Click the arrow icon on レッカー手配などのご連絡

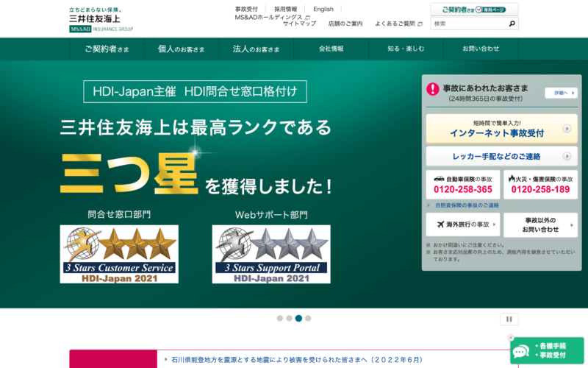pyautogui.click(x=567, y=156)
